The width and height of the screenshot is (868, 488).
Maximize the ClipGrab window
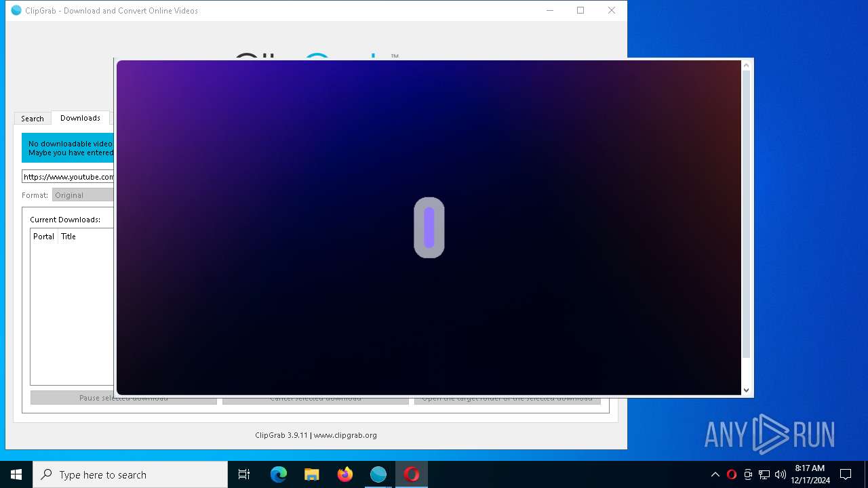point(580,10)
